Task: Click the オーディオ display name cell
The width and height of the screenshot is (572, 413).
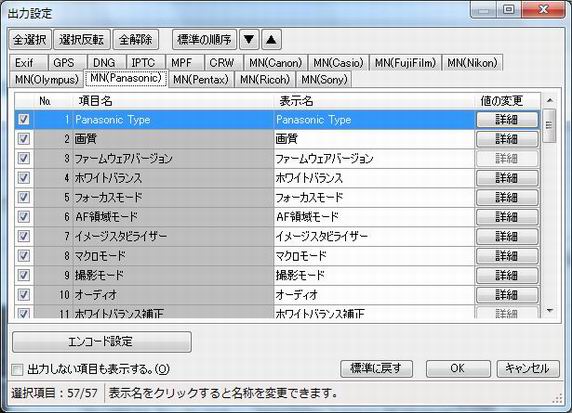Action: tap(374, 295)
